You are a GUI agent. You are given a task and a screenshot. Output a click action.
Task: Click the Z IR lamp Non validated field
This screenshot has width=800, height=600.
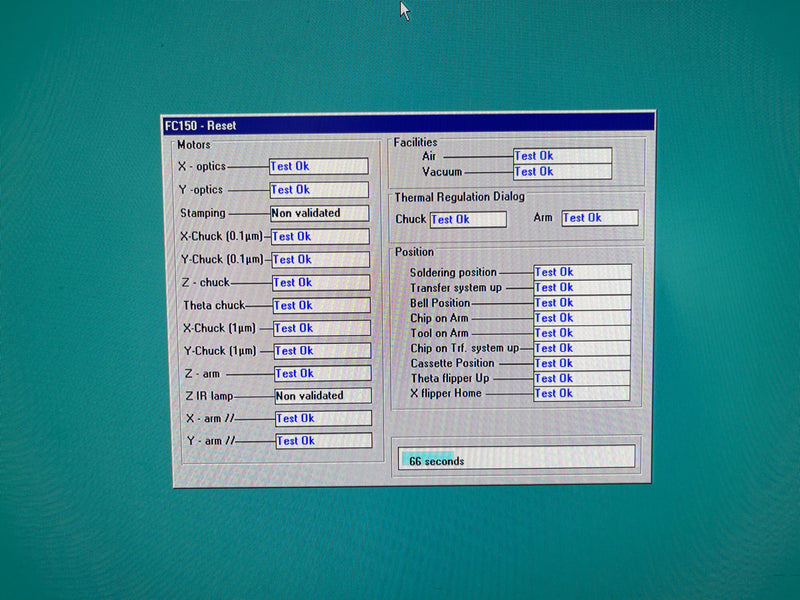tap(322, 396)
